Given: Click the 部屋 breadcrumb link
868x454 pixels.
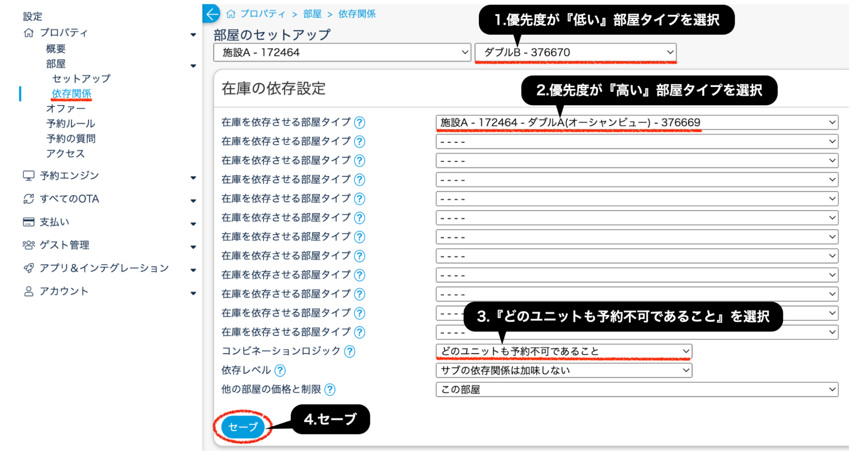Looking at the screenshot, I should coord(312,14).
